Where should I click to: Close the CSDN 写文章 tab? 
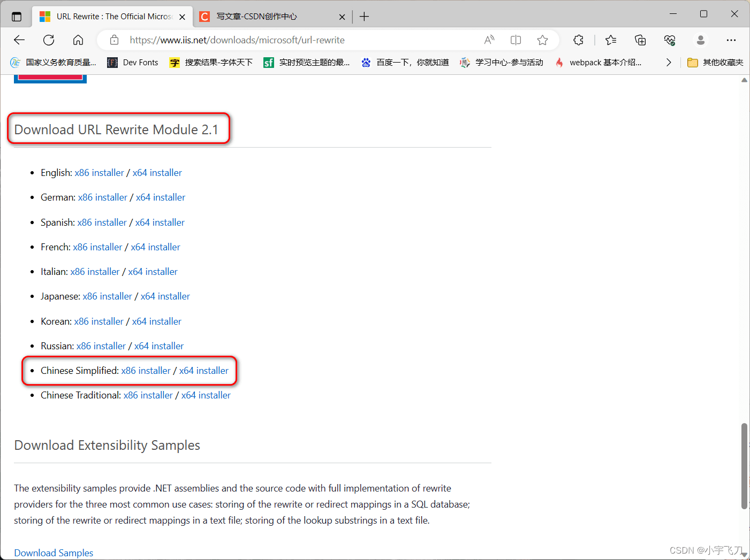342,17
